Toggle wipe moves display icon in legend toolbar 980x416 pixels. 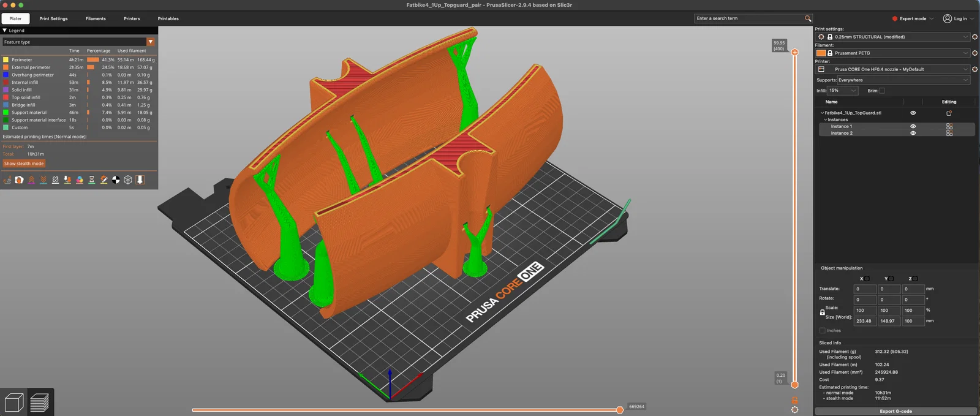(19, 180)
